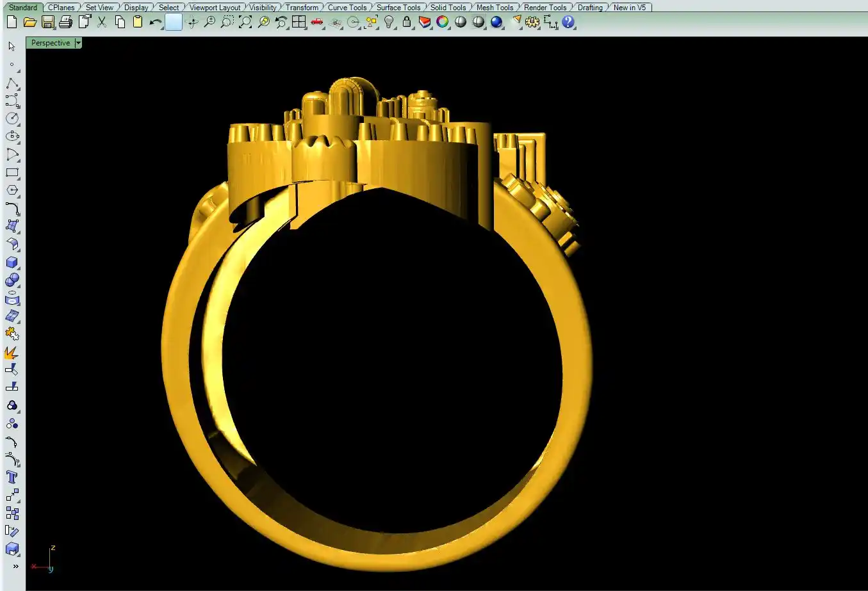The height and width of the screenshot is (591, 868).
Task: Click the Help question mark icon
Action: [568, 22]
